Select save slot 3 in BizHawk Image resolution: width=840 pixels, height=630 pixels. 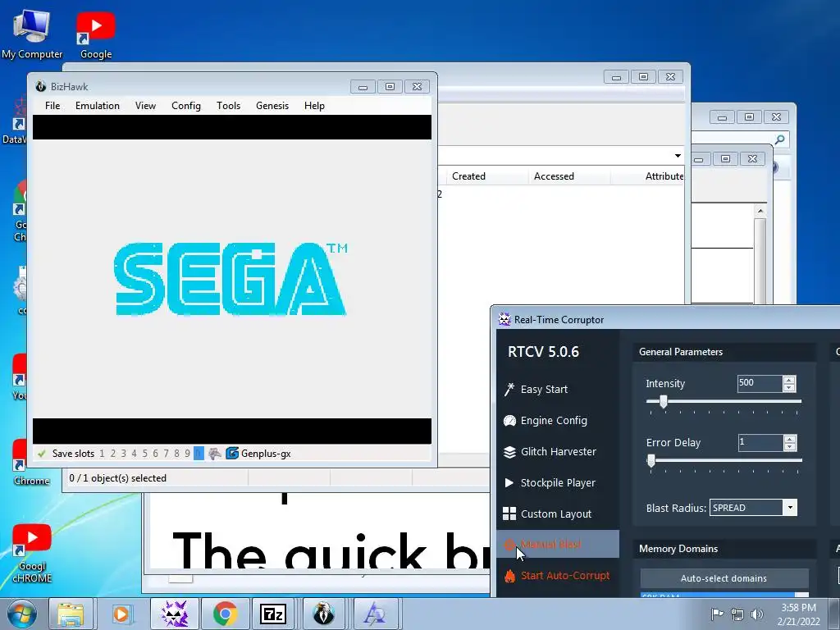point(124,453)
